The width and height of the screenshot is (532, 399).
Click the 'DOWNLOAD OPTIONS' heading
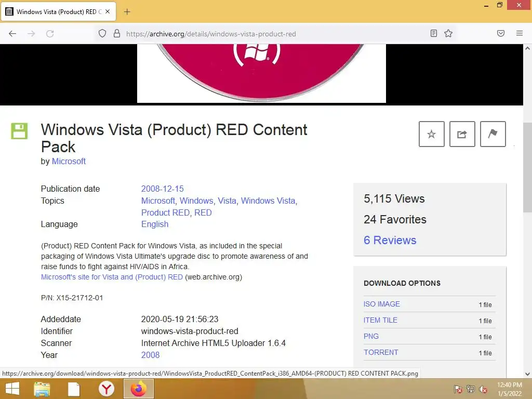click(402, 283)
